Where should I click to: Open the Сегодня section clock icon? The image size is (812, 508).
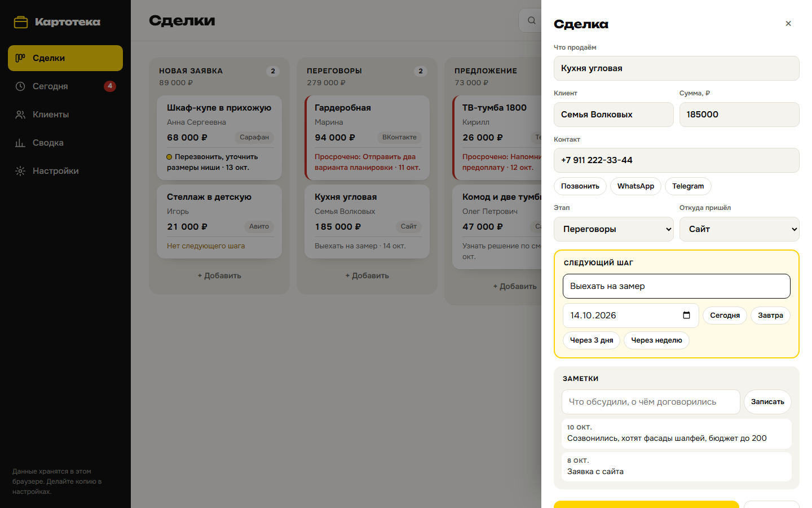20,86
